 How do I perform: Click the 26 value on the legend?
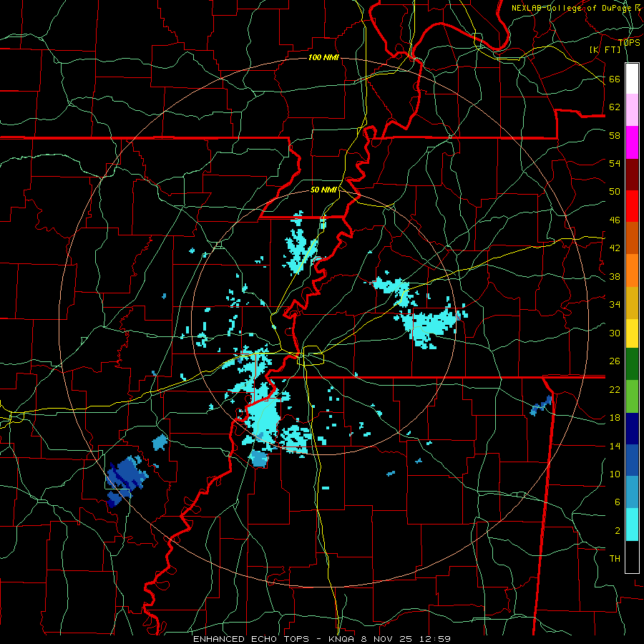[615, 361]
